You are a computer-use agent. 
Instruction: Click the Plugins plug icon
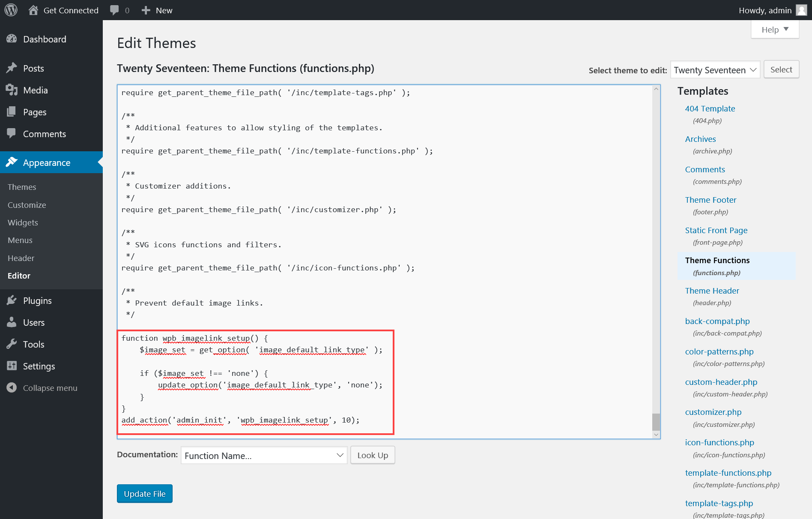point(12,300)
